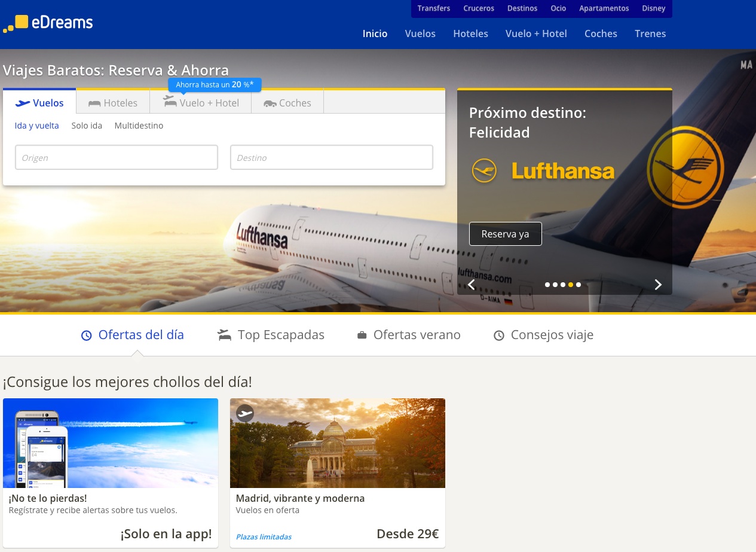Click the clock icon beside Consejos viaje

coord(498,336)
